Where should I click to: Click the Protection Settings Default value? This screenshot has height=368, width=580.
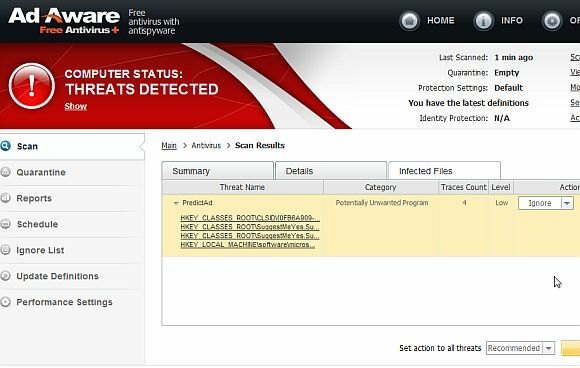pyautogui.click(x=509, y=88)
